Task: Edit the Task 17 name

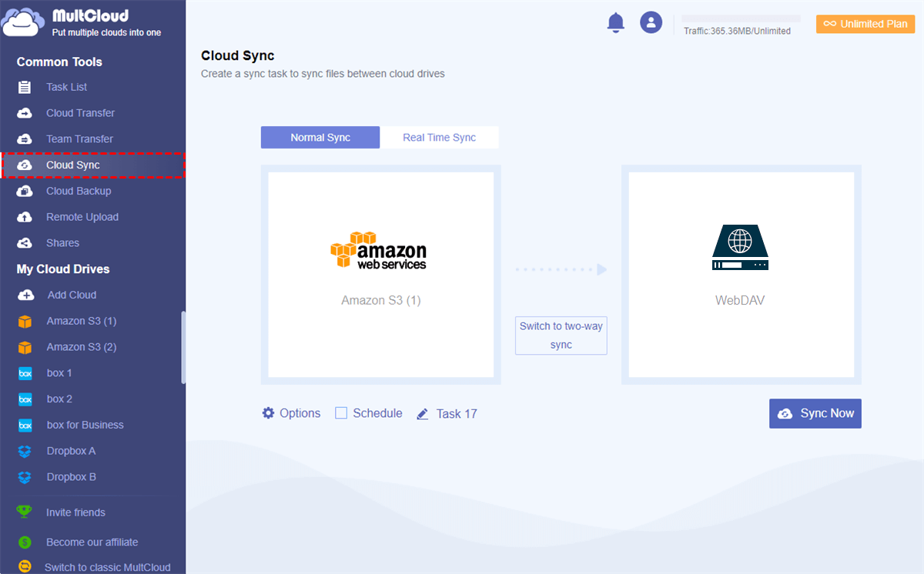Action: point(457,414)
